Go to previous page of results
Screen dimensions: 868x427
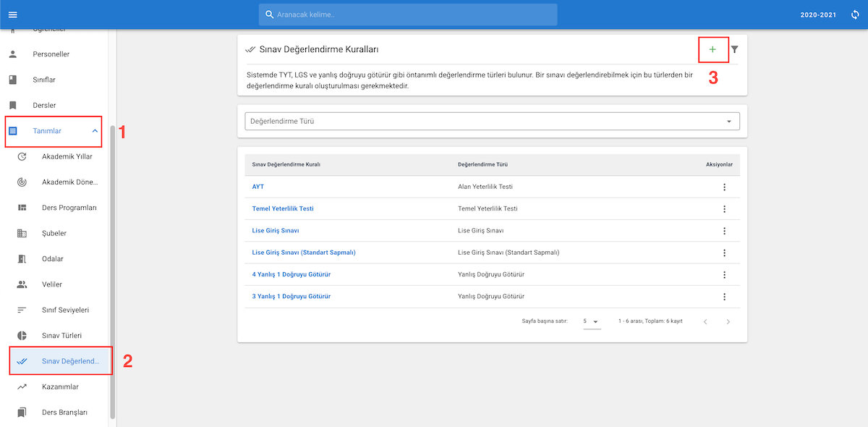coord(705,321)
